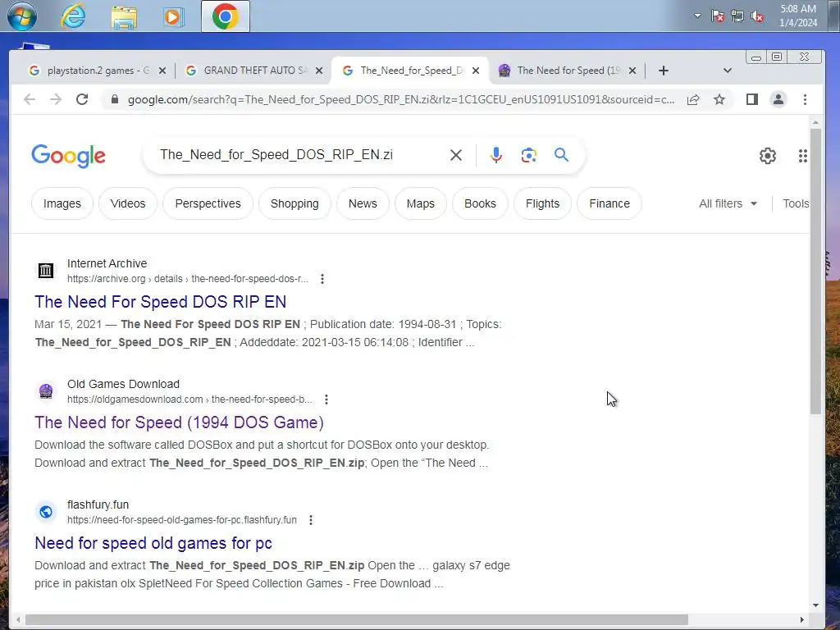Open Windows Media Player from taskbar
840x630 pixels.
tap(173, 16)
